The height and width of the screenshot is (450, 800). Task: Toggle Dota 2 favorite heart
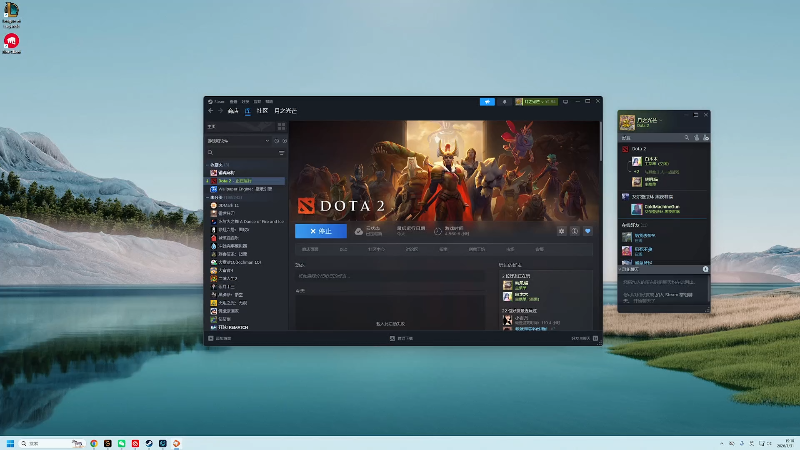point(588,231)
